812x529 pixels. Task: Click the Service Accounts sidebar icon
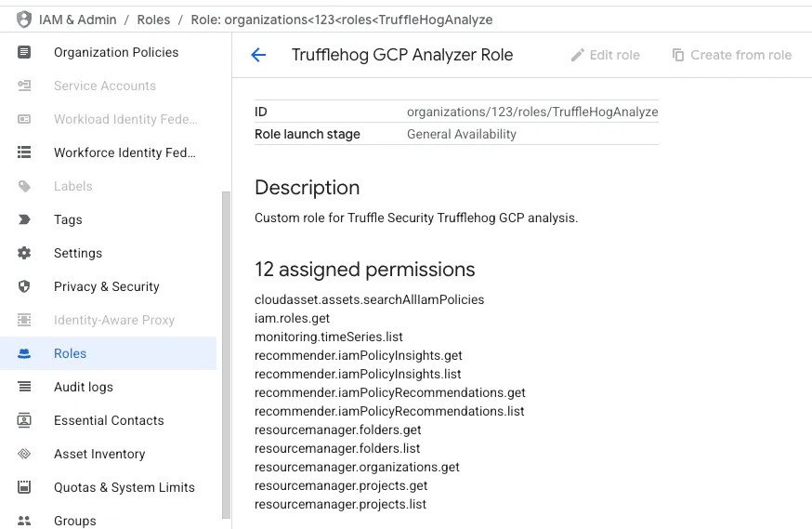click(24, 86)
